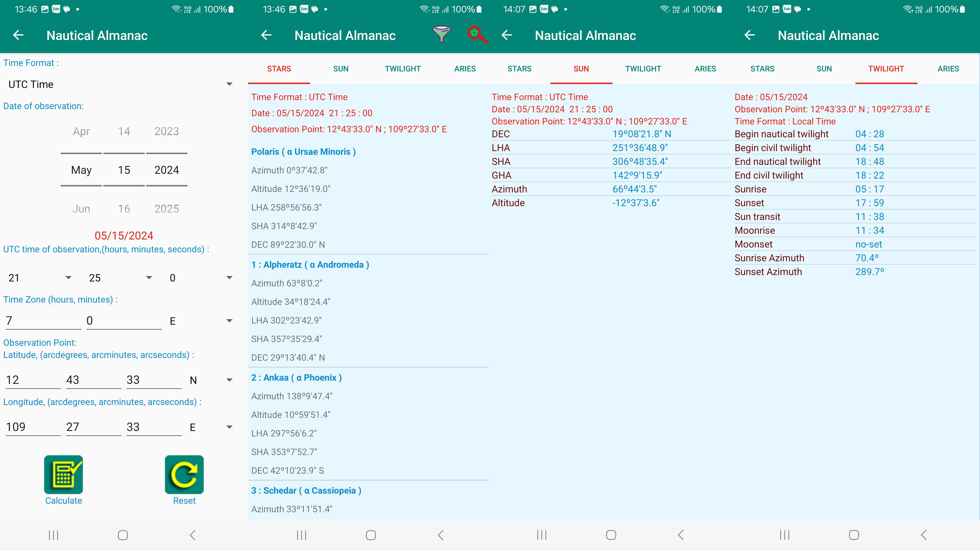Image resolution: width=980 pixels, height=551 pixels.
Task: Tap Android back button on Twilight screen
Action: coord(924,535)
